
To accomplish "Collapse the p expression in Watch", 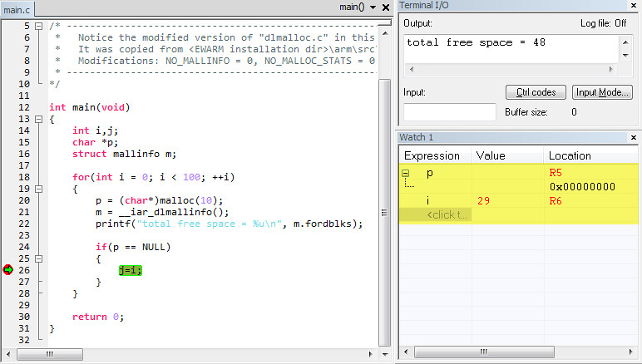I will pyautogui.click(x=405, y=173).
